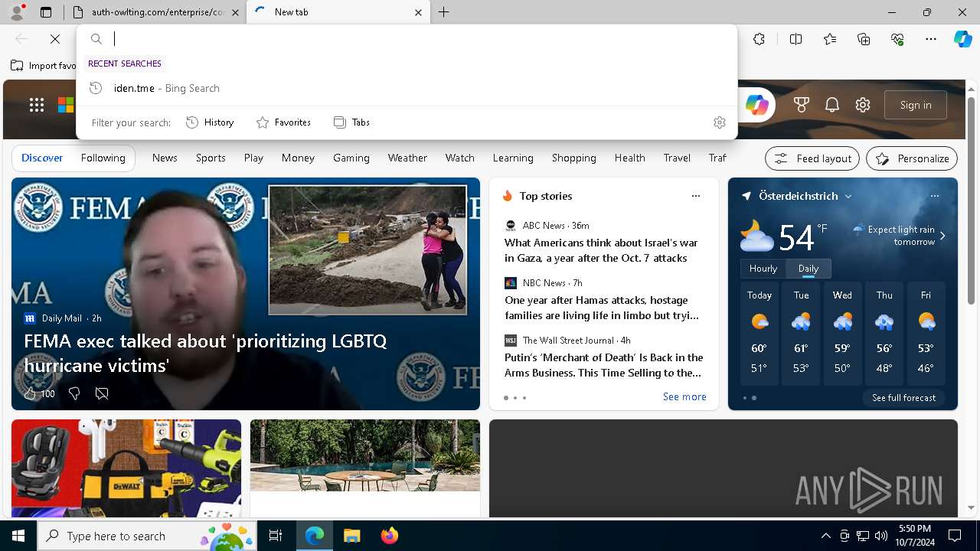
Task: Open the Money category
Action: point(298,158)
